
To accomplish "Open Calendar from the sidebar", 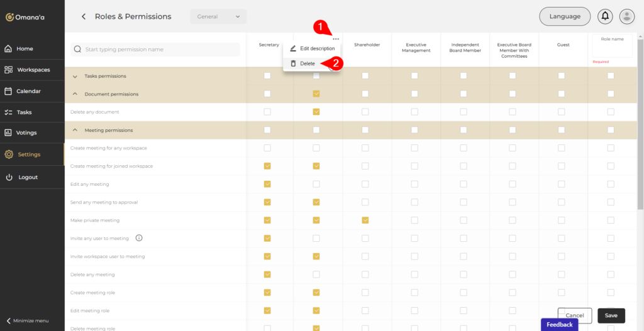I will 28,91.
